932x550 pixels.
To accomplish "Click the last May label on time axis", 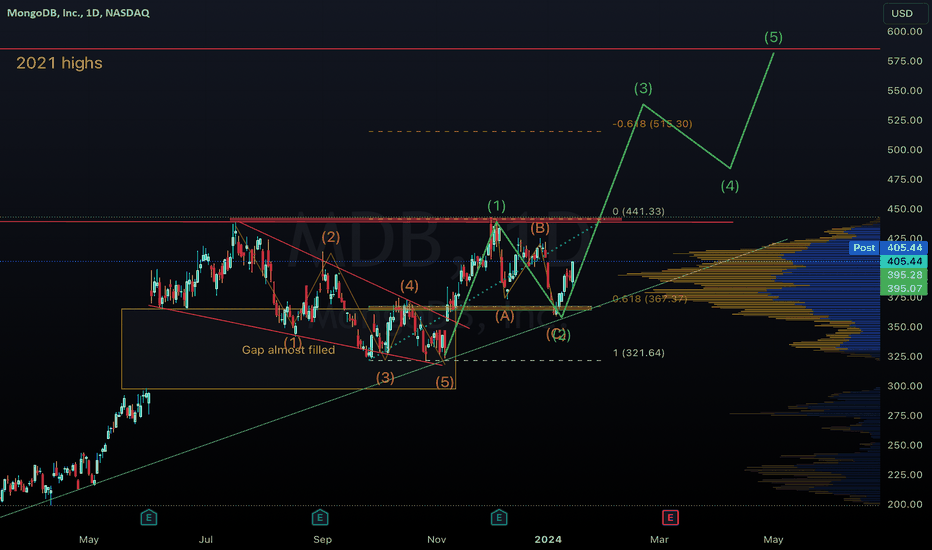I will (x=773, y=539).
